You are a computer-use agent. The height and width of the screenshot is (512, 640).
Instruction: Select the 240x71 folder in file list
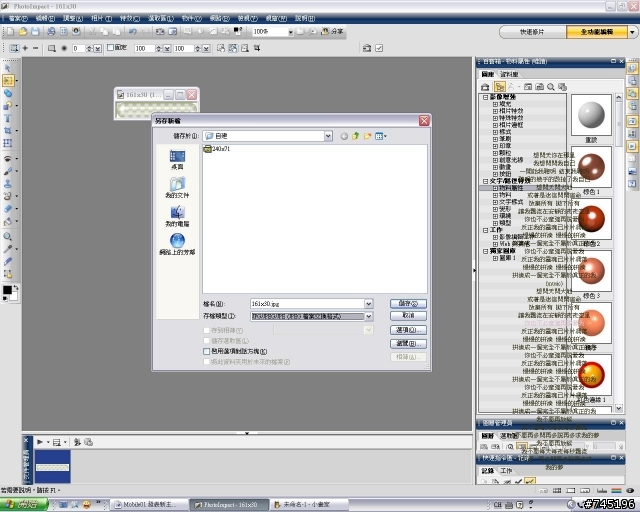(x=217, y=149)
